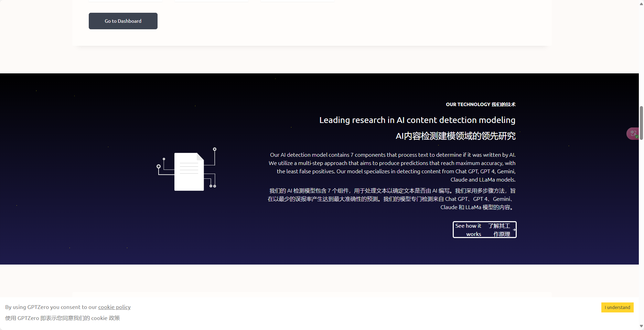Click the arrow icon in See how it works
The width and height of the screenshot is (644, 330).
pyautogui.click(x=514, y=230)
